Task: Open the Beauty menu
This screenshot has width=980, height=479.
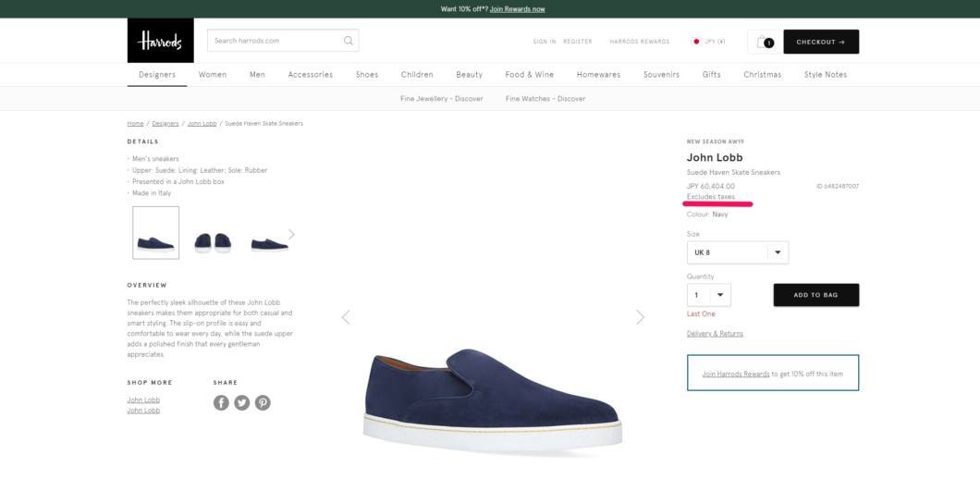Action: [470, 74]
